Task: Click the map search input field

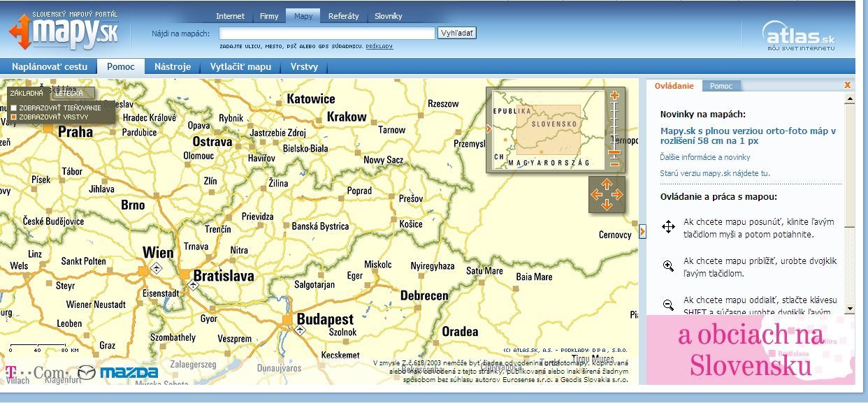Action: [327, 33]
